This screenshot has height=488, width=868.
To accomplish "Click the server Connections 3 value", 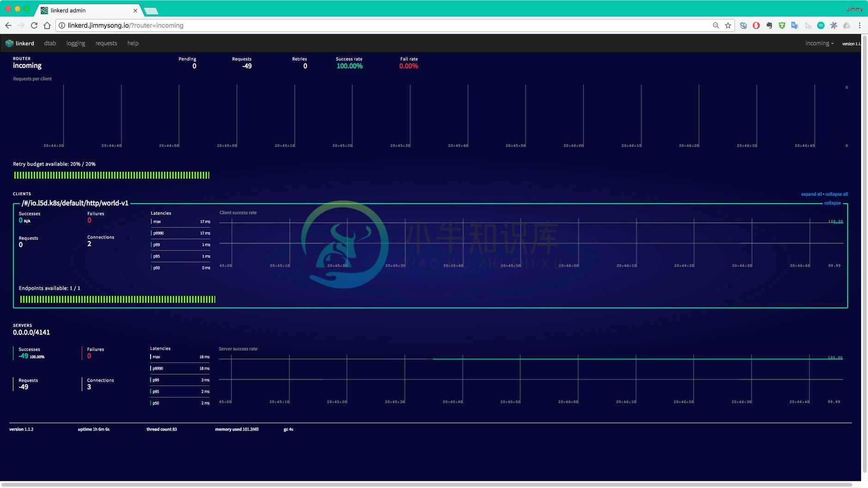I will 89,387.
